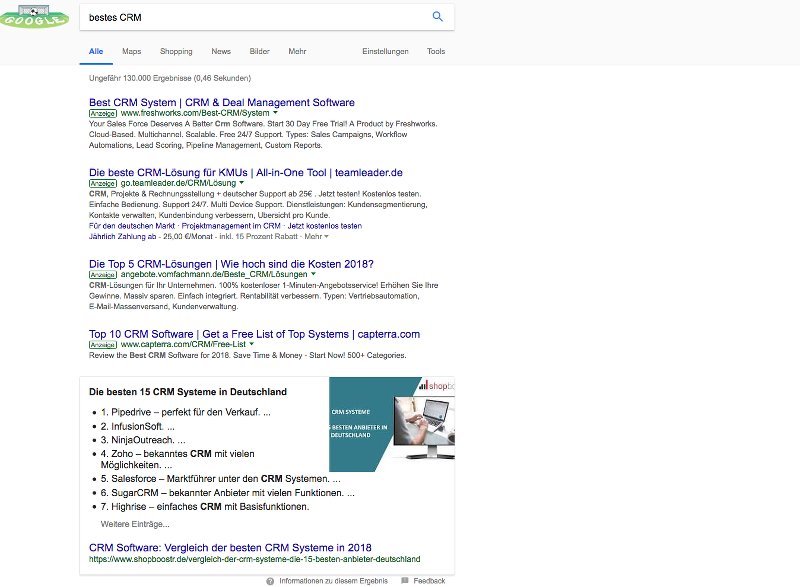Open the Bilder tab
This screenshot has width=800, height=587.
259,51
